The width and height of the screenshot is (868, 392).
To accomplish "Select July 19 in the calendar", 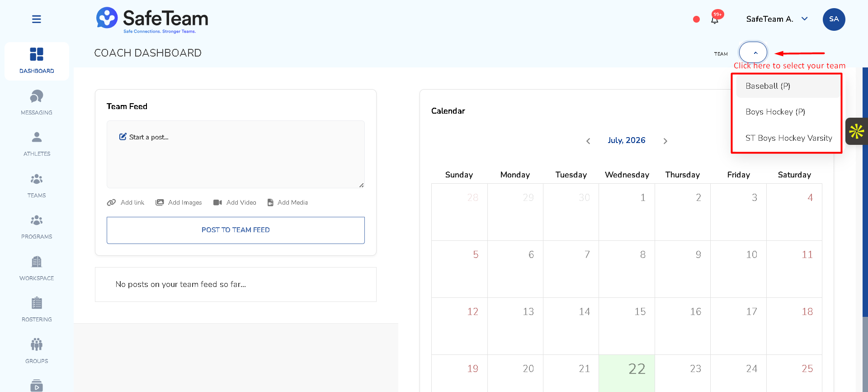I will [x=459, y=373].
